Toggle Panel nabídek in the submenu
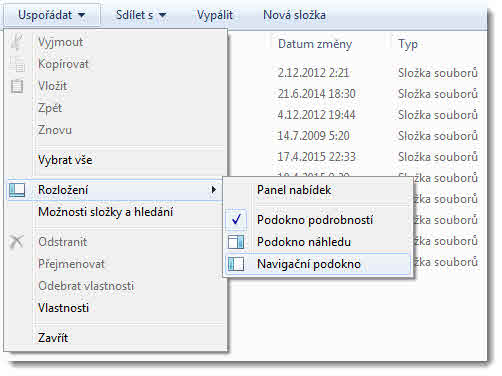The width and height of the screenshot is (502, 376). pos(294,190)
